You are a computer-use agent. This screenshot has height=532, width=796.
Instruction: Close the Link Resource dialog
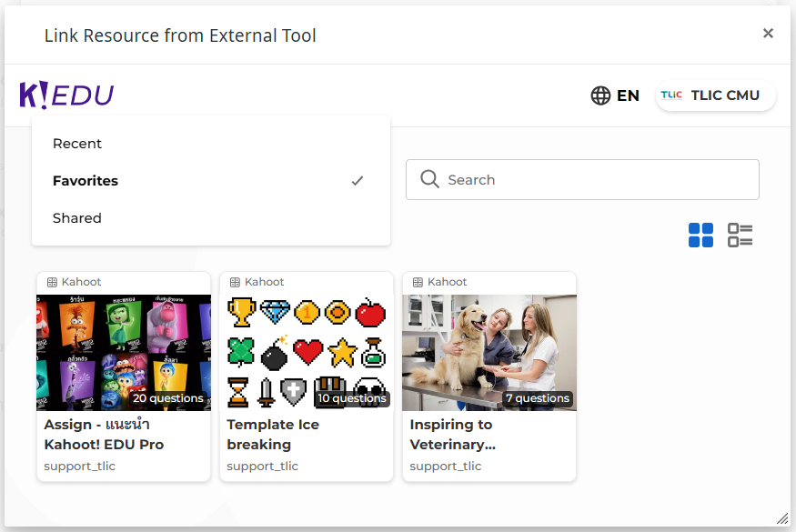[768, 34]
